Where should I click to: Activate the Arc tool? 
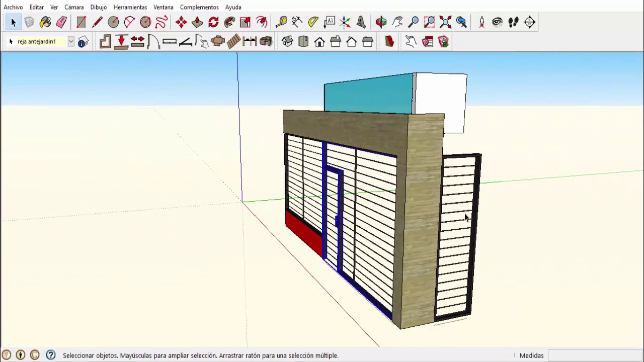coord(129,22)
